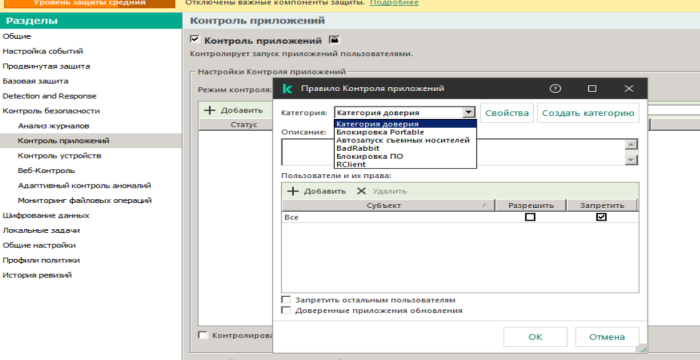The width and height of the screenshot is (700, 360).
Task: Open help icon in rule dialog title bar
Action: tap(555, 88)
